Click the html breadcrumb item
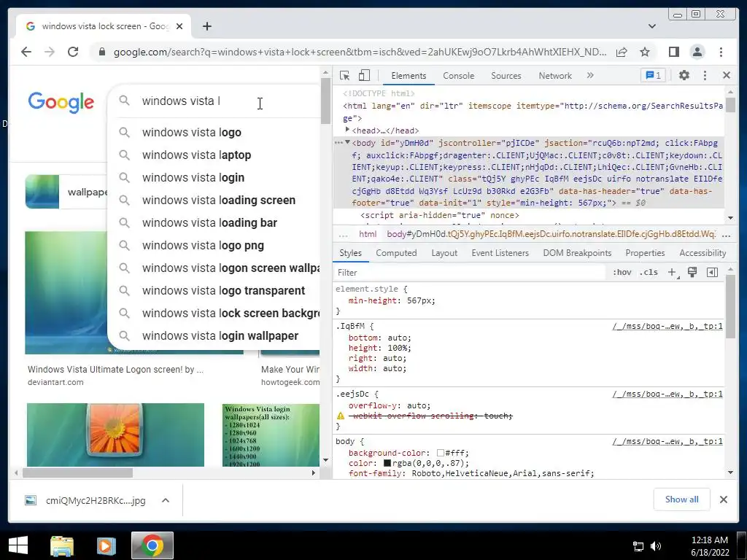 (368, 234)
